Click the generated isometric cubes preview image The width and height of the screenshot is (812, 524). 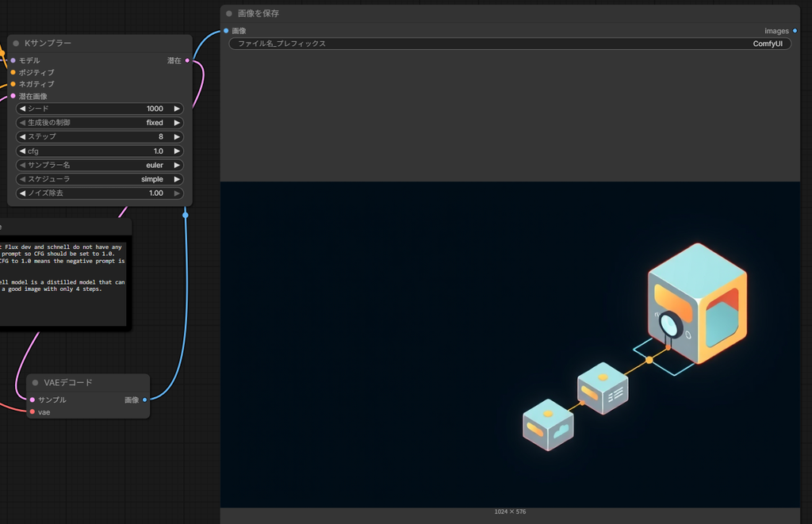(x=510, y=344)
